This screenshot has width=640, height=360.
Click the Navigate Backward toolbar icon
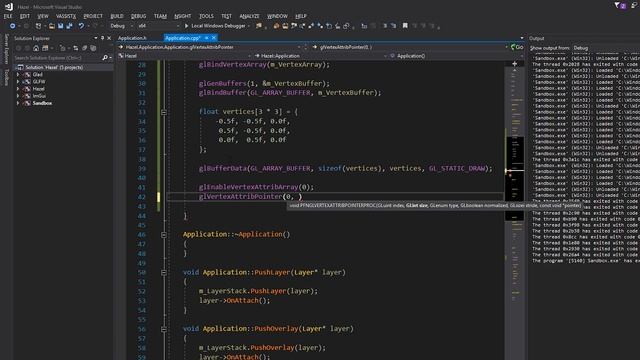13,26
